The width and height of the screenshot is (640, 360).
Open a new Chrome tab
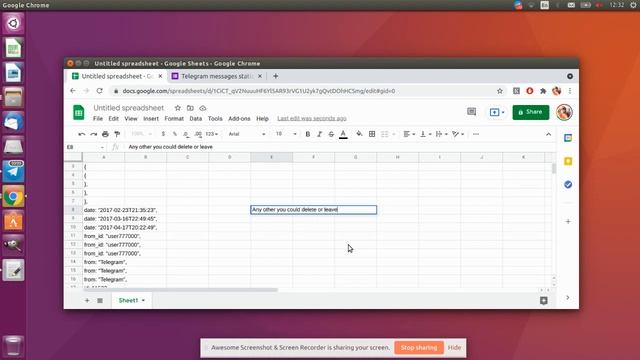[276, 76]
